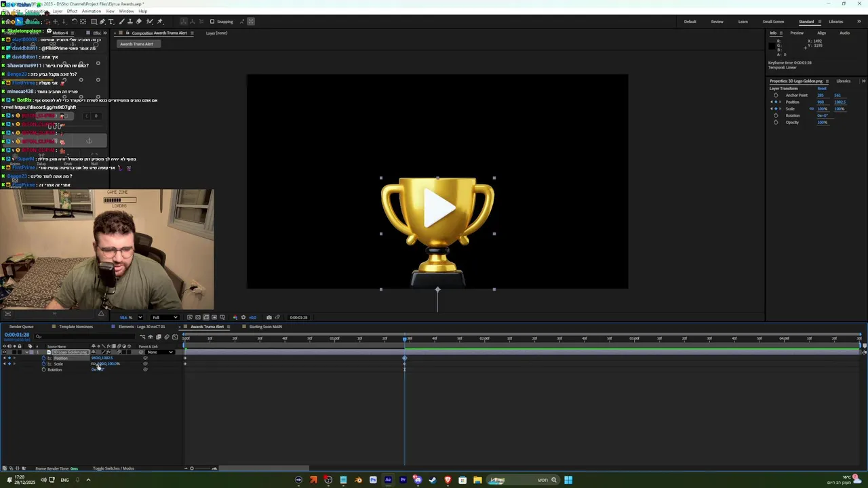Select the Puppet Pin tool
Viewport: 868px width, 488px height.
click(160, 22)
